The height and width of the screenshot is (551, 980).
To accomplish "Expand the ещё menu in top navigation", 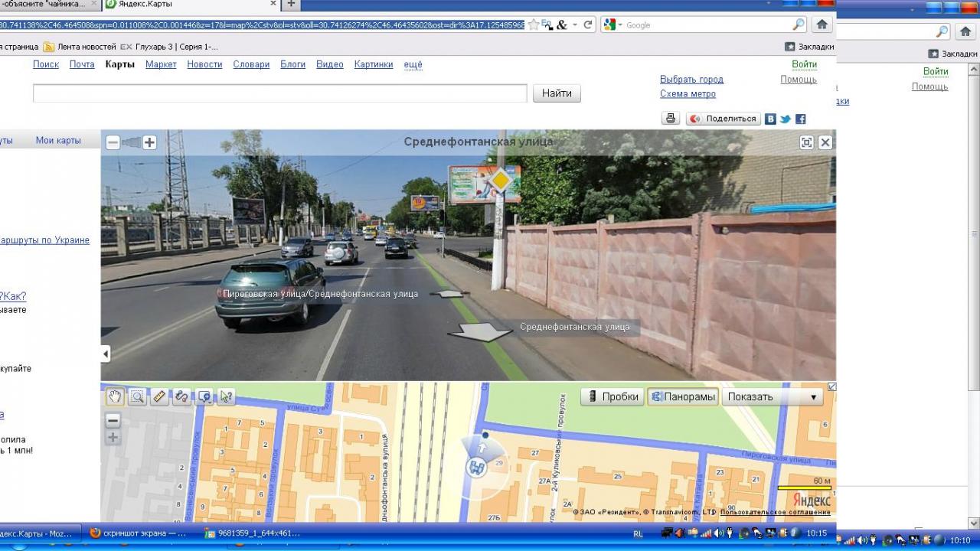I will pyautogui.click(x=413, y=64).
